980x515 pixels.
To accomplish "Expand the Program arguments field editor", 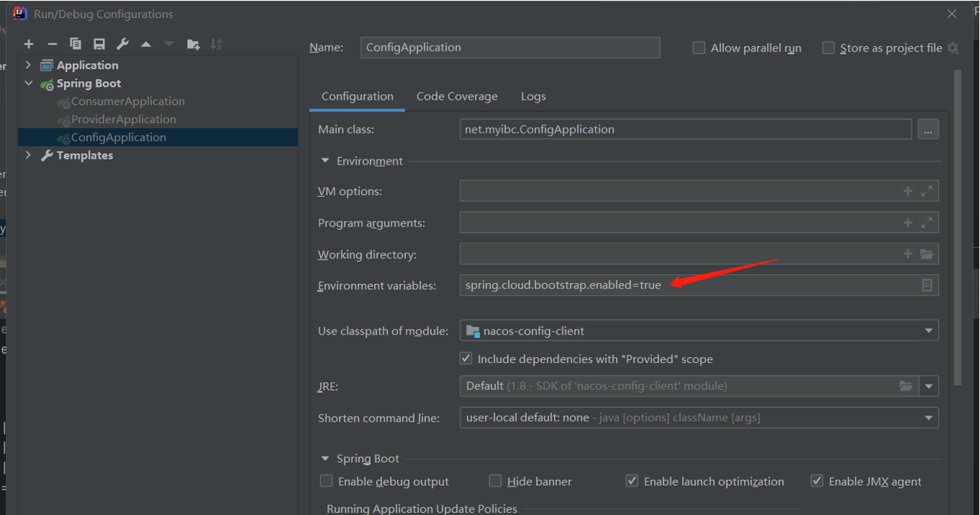I will tap(926, 223).
